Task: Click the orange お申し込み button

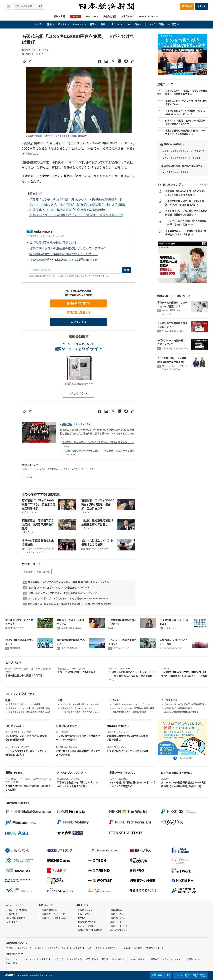Action: [x=187, y=6]
